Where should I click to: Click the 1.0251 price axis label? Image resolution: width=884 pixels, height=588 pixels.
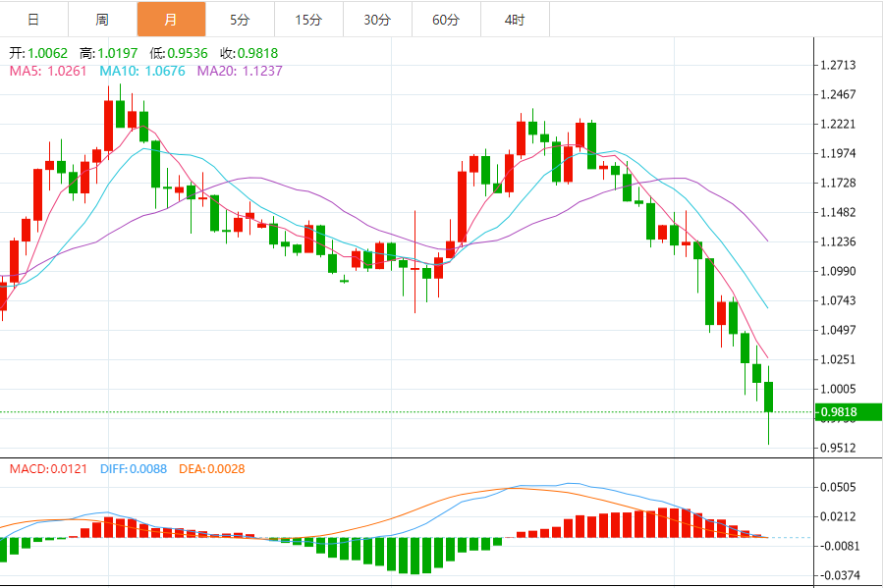(838, 360)
